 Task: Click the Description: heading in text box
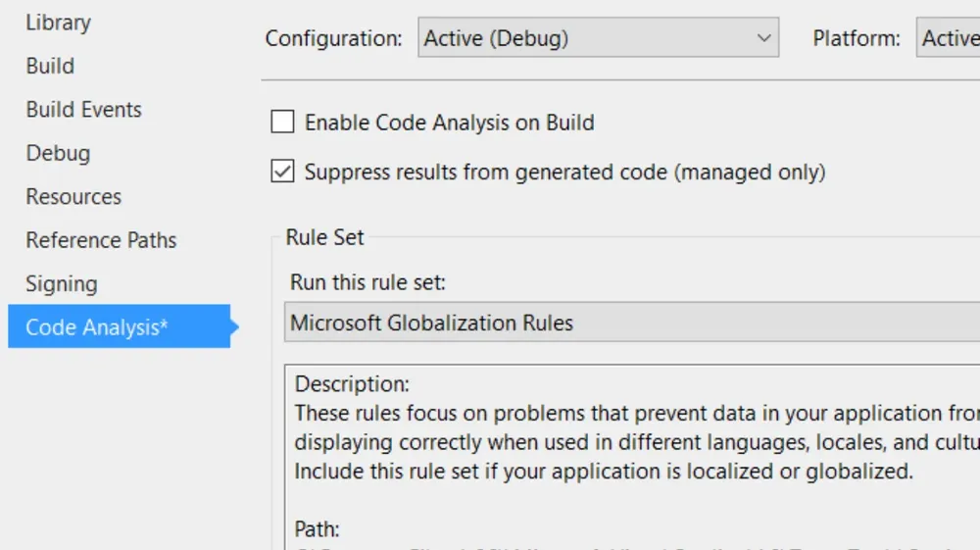[352, 384]
